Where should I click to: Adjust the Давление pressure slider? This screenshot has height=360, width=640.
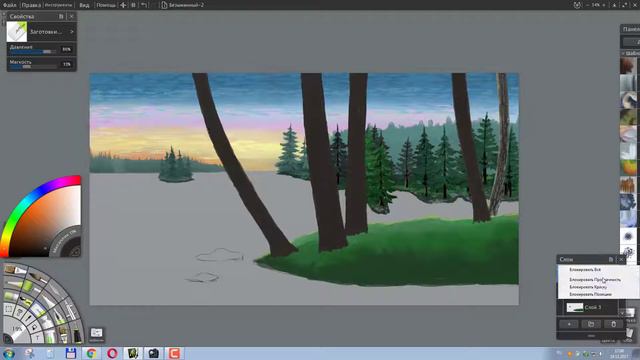coord(33,51)
